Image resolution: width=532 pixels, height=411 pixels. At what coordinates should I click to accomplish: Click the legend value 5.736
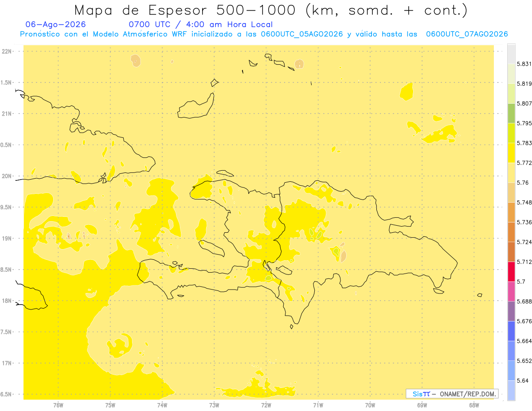pyautogui.click(x=524, y=222)
